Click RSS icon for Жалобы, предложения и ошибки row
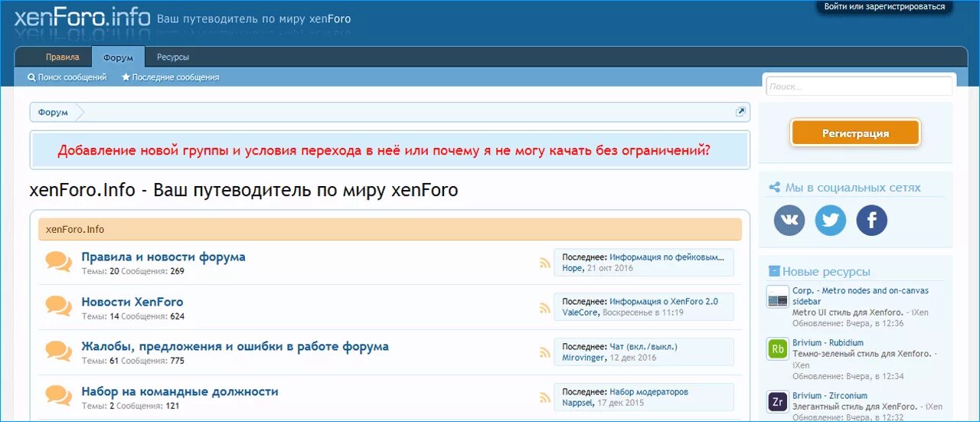 click(544, 353)
